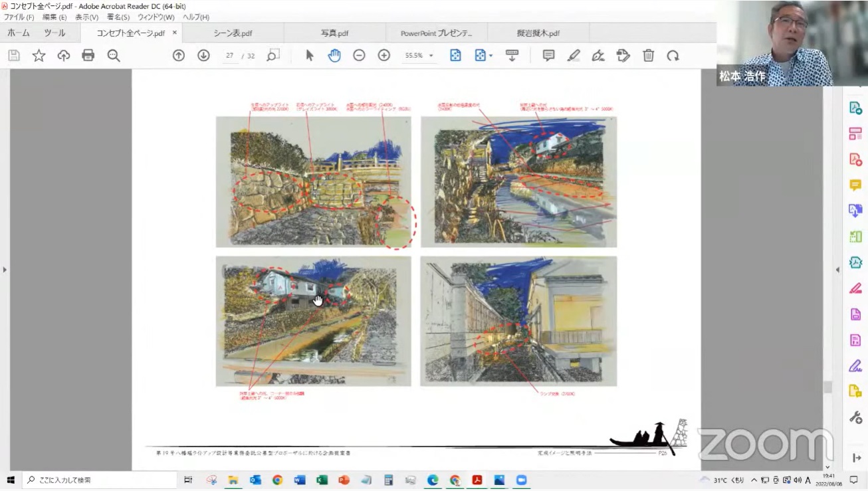Click the collapse sidebar arrow icon at bottom
The height and width of the screenshot is (491, 868).
[x=856, y=458]
